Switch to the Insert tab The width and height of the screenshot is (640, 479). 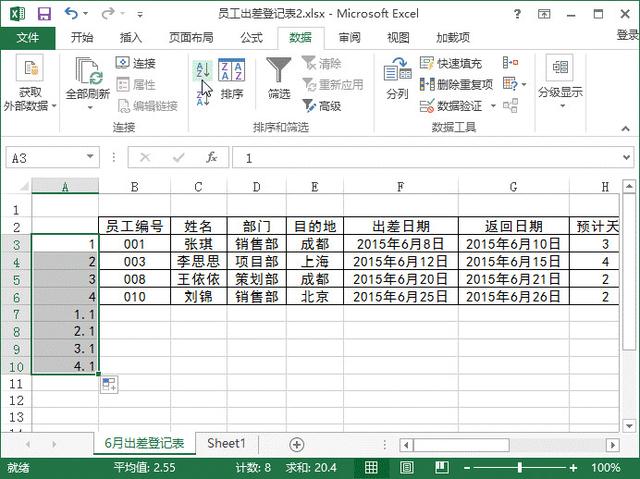click(x=131, y=38)
